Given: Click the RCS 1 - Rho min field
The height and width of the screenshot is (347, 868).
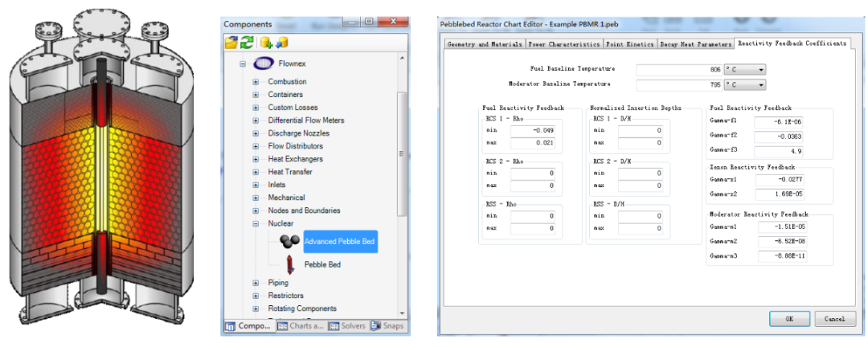Looking at the screenshot, I should [x=533, y=131].
